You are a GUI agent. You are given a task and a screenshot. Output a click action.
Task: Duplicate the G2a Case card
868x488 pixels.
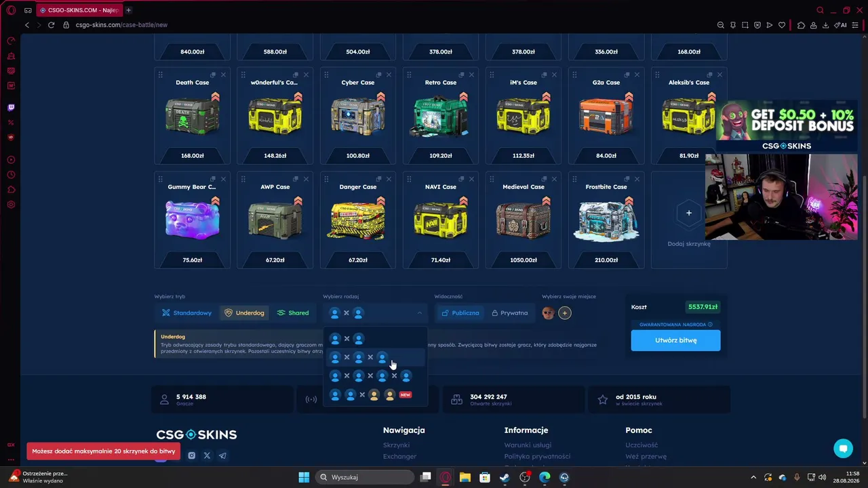click(627, 75)
